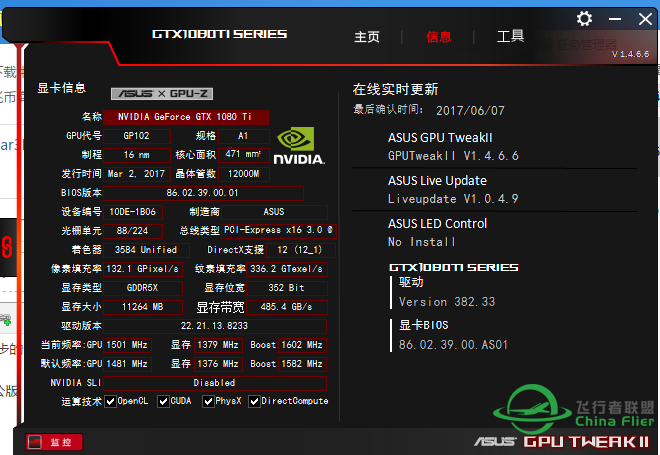Switch to the 信息 tab
Screen dimensions: 660x455
[439, 37]
